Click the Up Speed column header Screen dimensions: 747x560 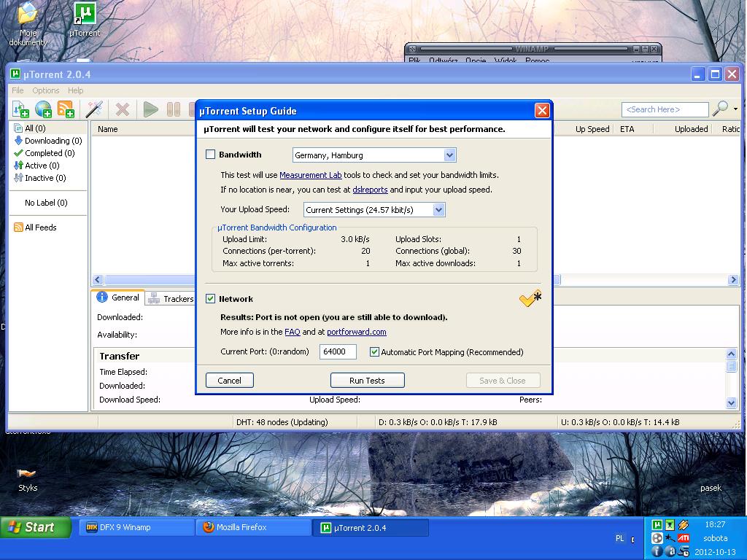(592, 129)
